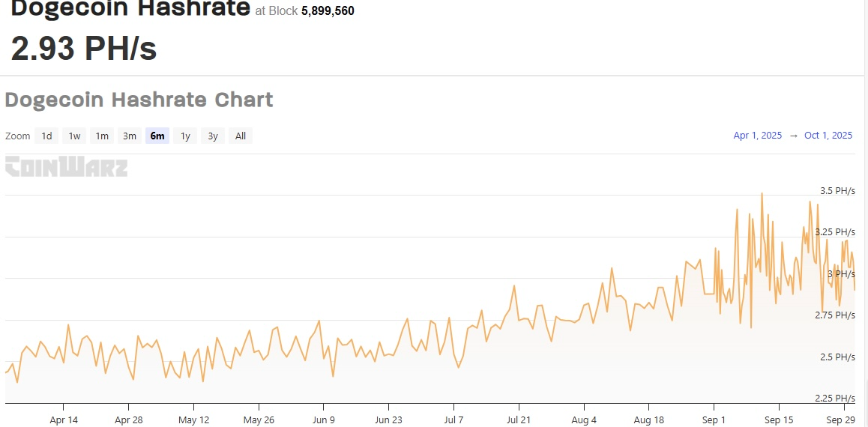
Task: Click the active 6m zoom button
Action: click(157, 136)
